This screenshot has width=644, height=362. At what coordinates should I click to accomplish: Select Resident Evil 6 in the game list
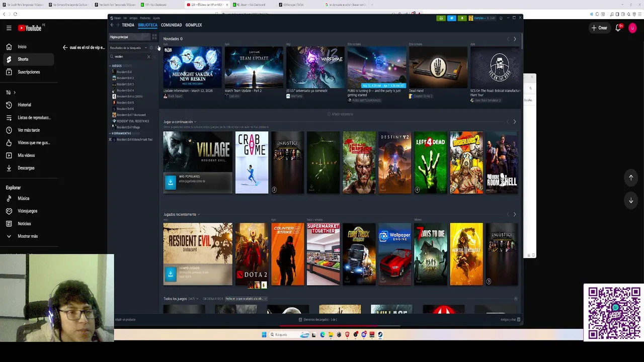tap(125, 109)
